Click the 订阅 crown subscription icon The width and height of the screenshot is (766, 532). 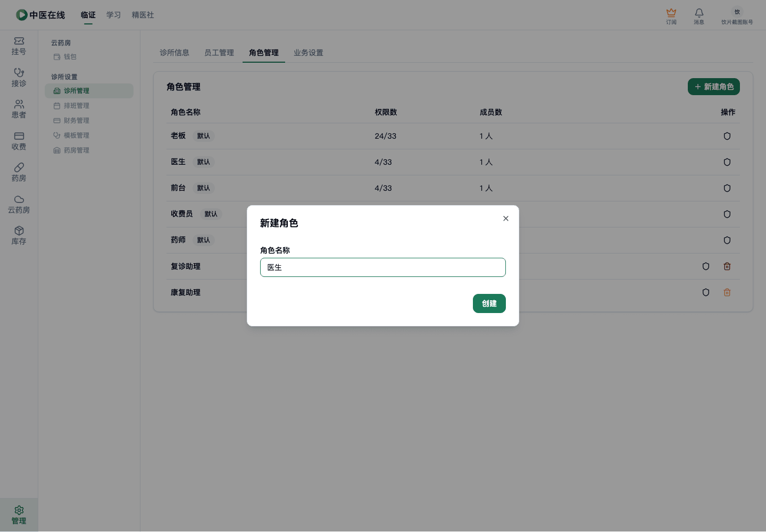tap(671, 16)
